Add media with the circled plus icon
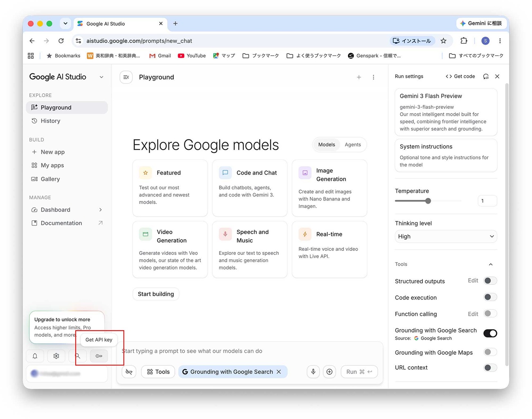 pos(329,372)
